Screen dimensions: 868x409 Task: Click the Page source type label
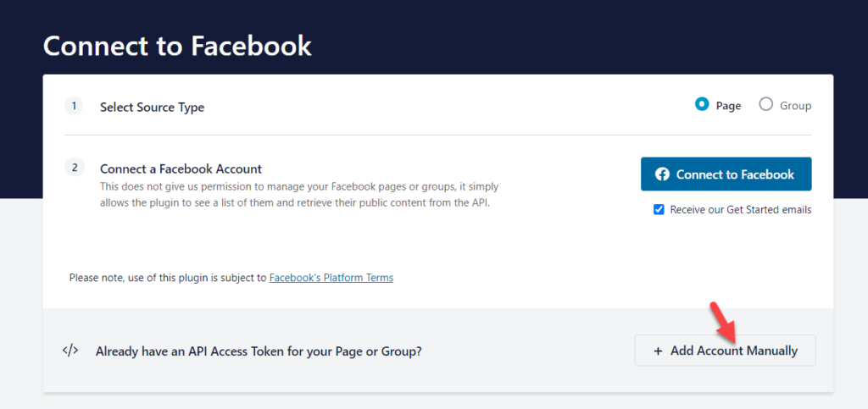point(728,106)
